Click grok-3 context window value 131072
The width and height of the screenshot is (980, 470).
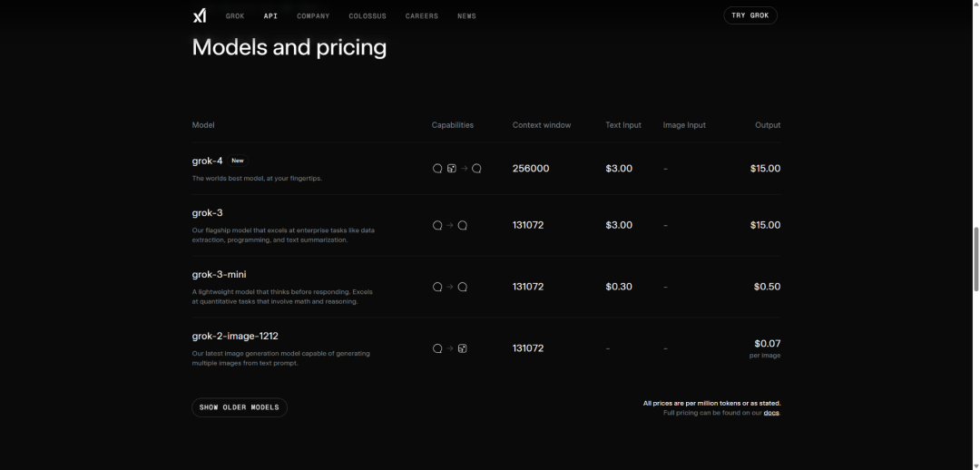pos(528,225)
